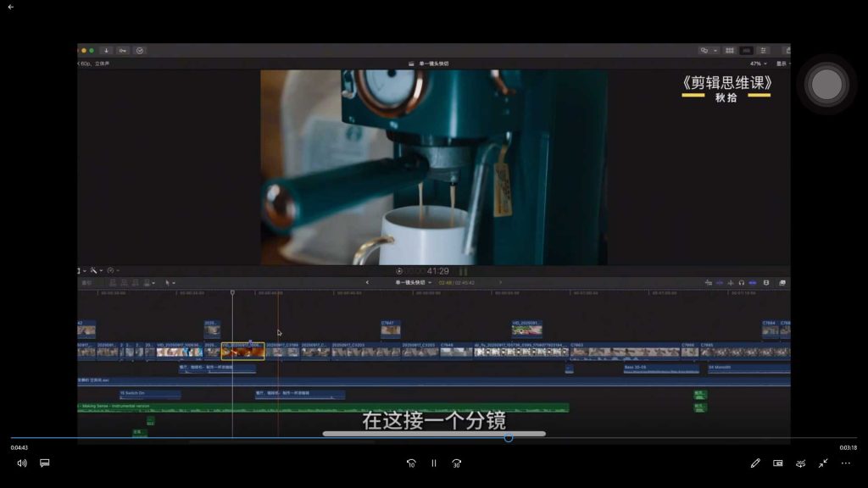Select the VID_2020091 connected clip thumbnail
This screenshot has height=488, width=868.
point(527,329)
